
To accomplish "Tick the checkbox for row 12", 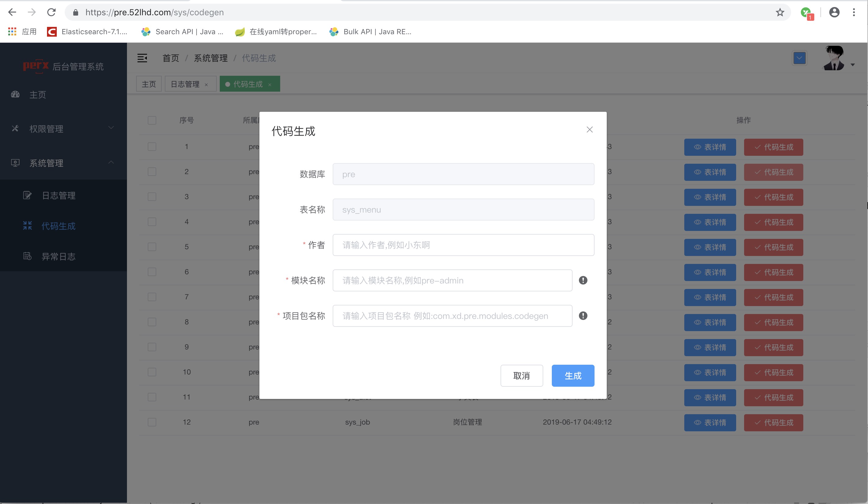I will point(152,422).
